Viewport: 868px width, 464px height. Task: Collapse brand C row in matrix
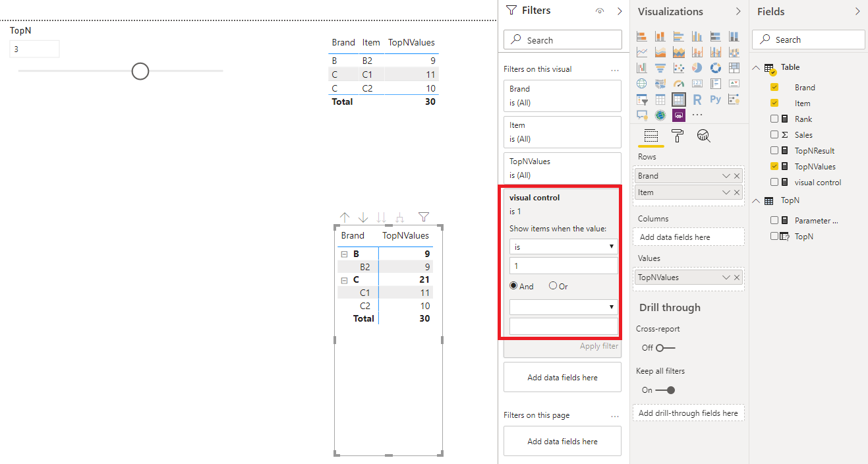pyautogui.click(x=343, y=280)
